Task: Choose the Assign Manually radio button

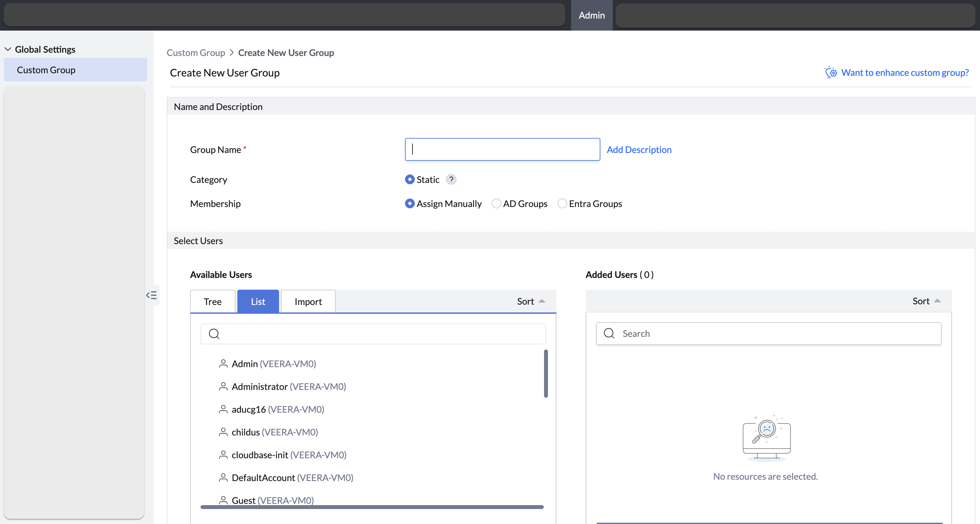Action: coord(409,203)
